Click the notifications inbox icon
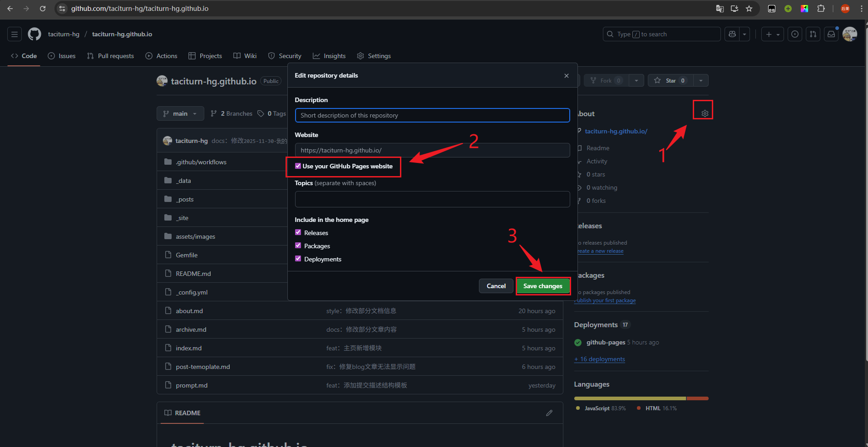This screenshot has width=868, height=447. tap(831, 34)
